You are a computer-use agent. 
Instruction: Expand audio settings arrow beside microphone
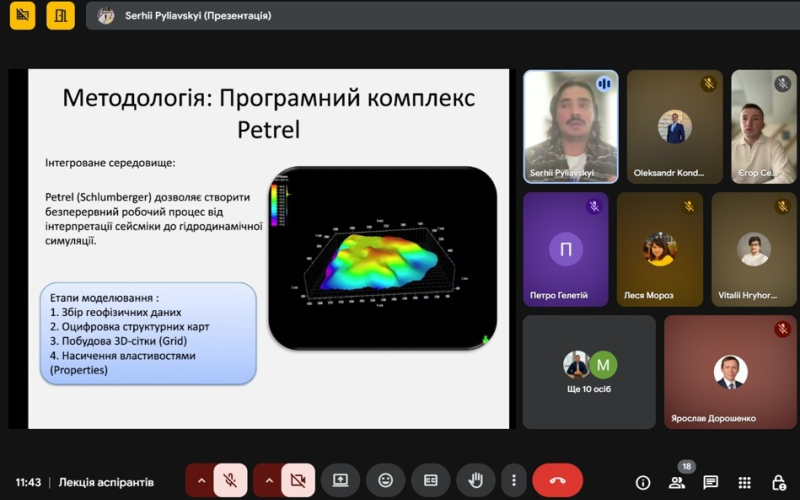pos(201,480)
